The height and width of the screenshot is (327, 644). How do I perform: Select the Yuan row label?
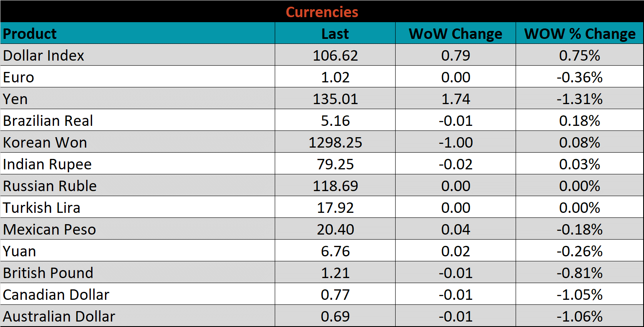pyautogui.click(x=19, y=251)
